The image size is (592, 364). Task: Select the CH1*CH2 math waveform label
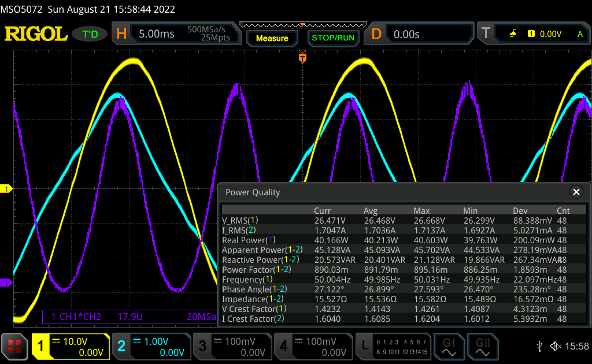[76, 317]
